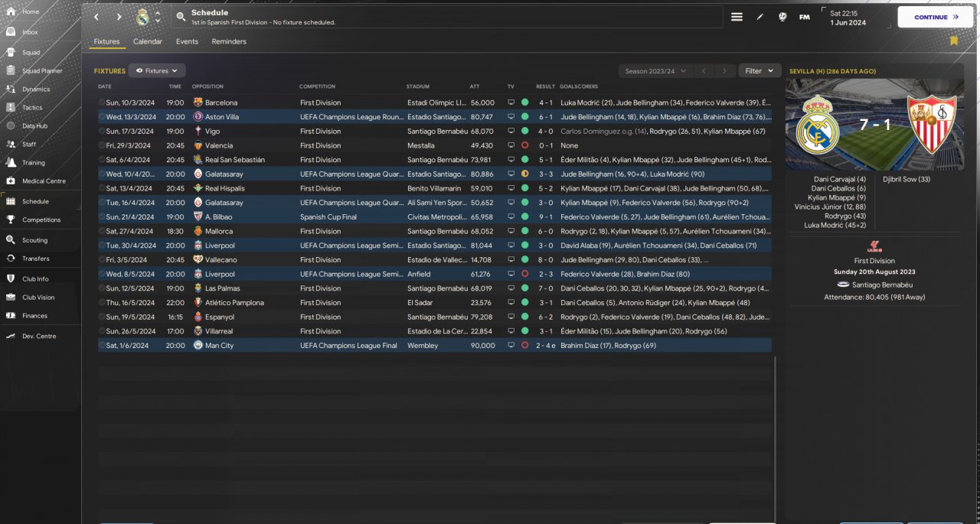Open the world globe icon

click(x=782, y=17)
